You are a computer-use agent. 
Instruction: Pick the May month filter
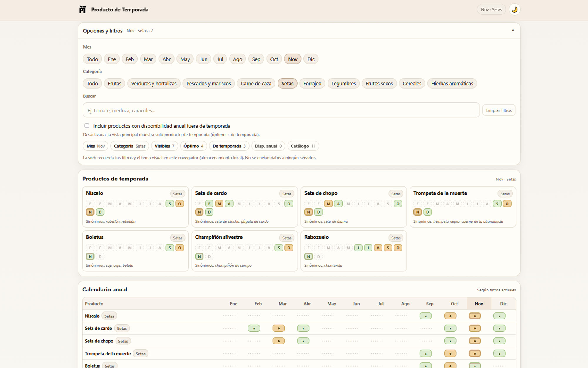185,59
